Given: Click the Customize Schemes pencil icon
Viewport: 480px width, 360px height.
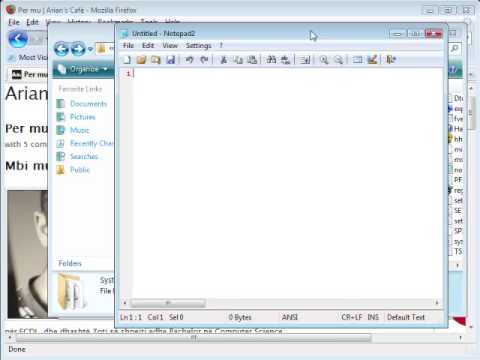Looking at the screenshot, I should point(372,60).
